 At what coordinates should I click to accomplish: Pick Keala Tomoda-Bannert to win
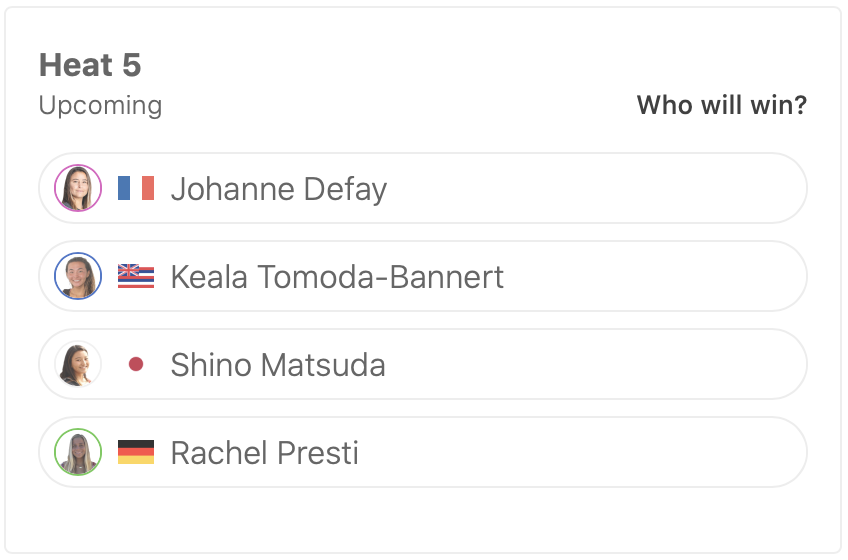pos(650,276)
